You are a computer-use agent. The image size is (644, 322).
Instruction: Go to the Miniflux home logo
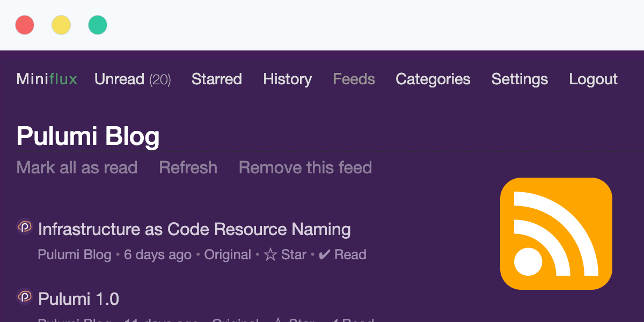click(47, 79)
